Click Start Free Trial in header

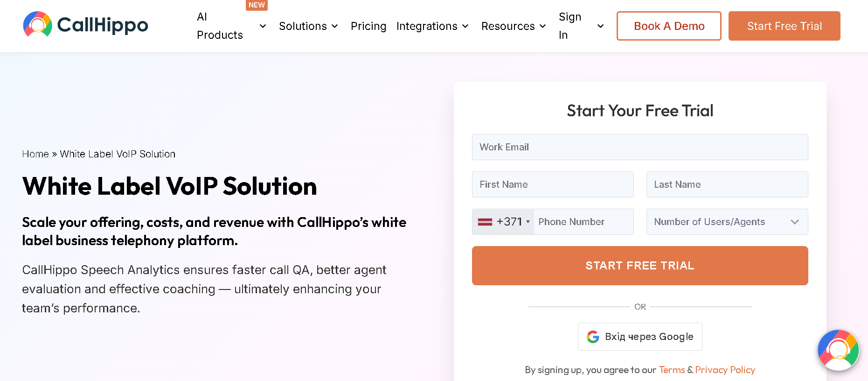click(x=785, y=26)
